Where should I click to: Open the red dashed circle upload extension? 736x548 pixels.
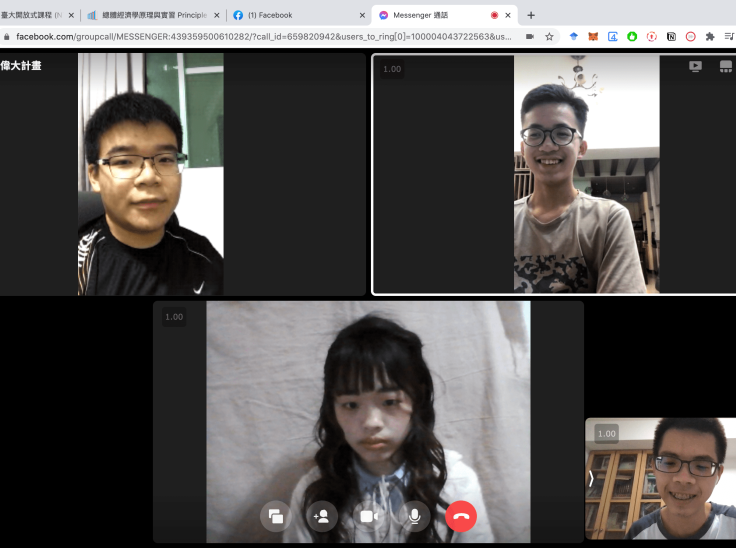652,37
